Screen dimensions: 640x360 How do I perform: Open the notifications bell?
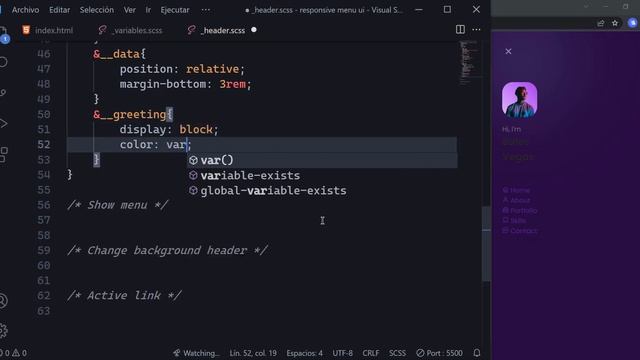(477, 353)
